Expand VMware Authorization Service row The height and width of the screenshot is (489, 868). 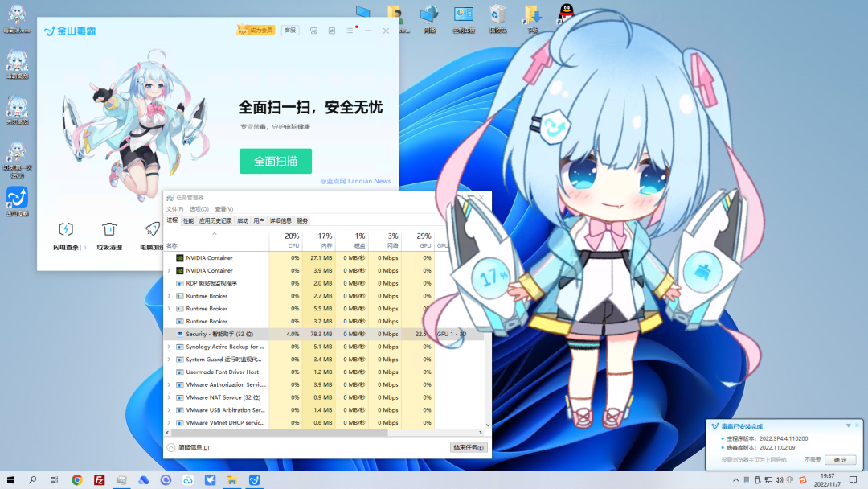[169, 385]
